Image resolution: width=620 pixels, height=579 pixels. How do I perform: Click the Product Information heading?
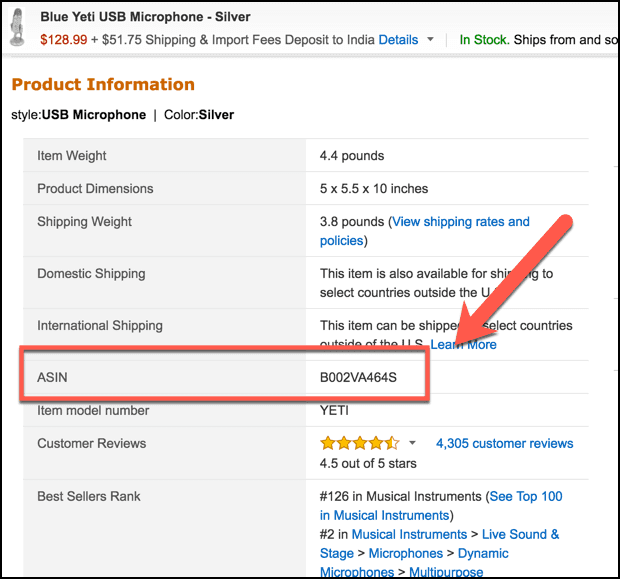click(103, 84)
